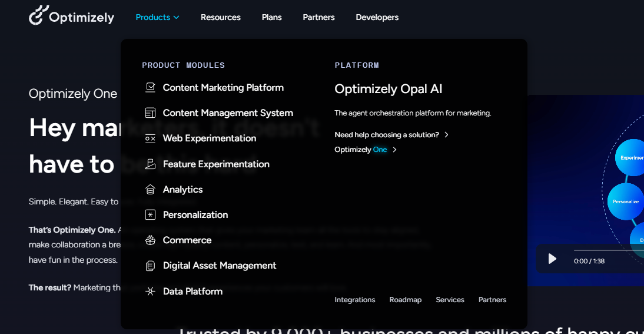644x334 pixels.
Task: Select the Products menu label
Action: coord(153,17)
